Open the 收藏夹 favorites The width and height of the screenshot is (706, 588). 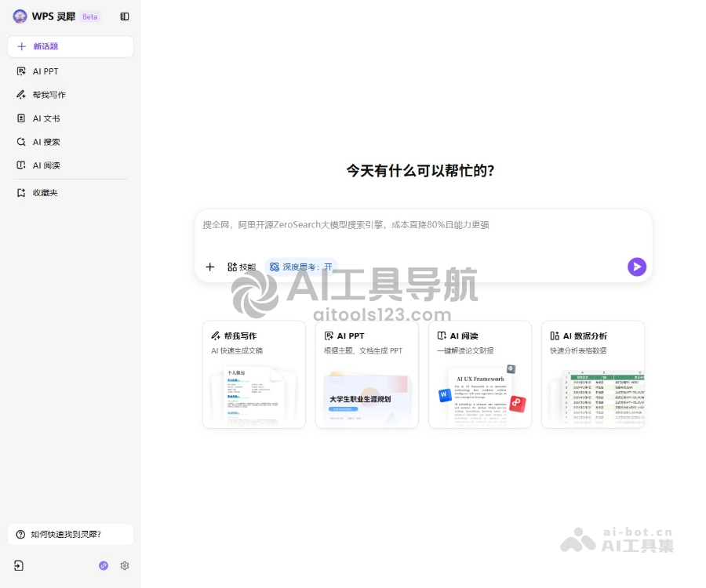click(x=71, y=193)
